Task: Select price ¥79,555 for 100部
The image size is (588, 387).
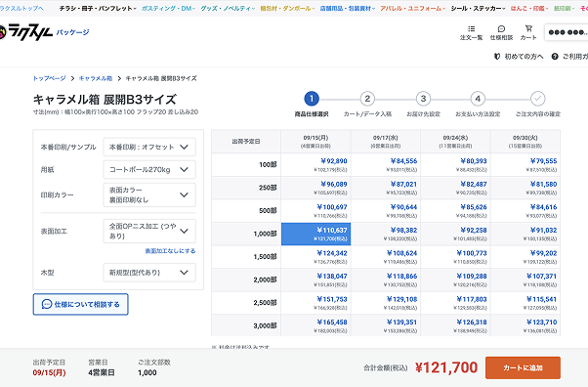Action: [x=525, y=165]
